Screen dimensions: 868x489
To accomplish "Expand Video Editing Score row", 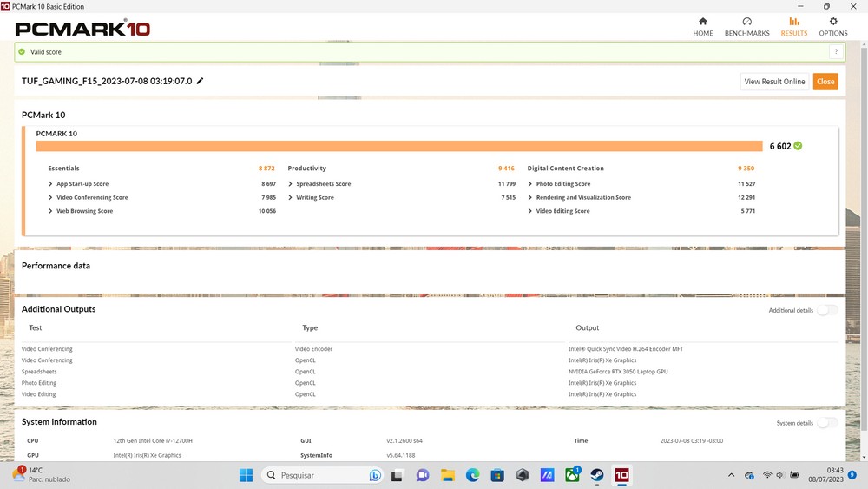I will (529, 211).
